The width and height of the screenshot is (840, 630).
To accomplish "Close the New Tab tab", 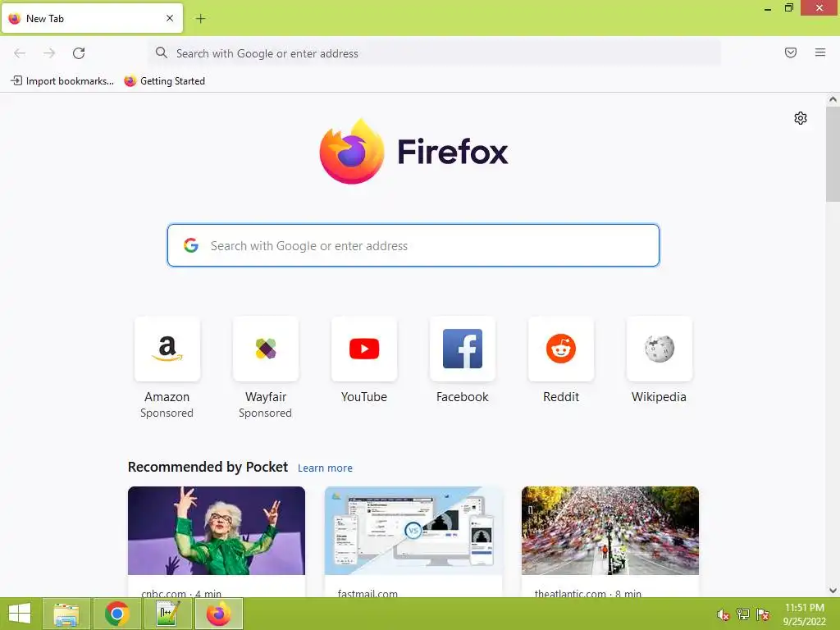I will click(x=170, y=18).
